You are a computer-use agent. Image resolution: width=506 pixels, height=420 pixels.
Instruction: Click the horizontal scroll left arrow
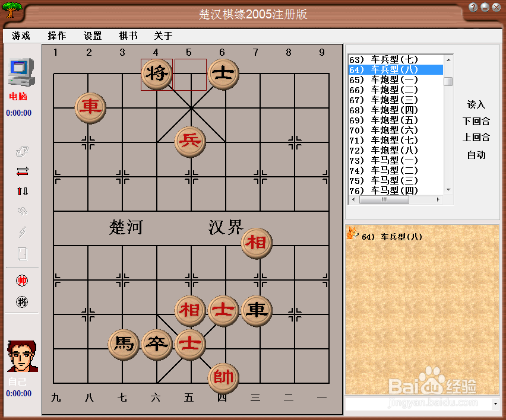[x=353, y=200]
